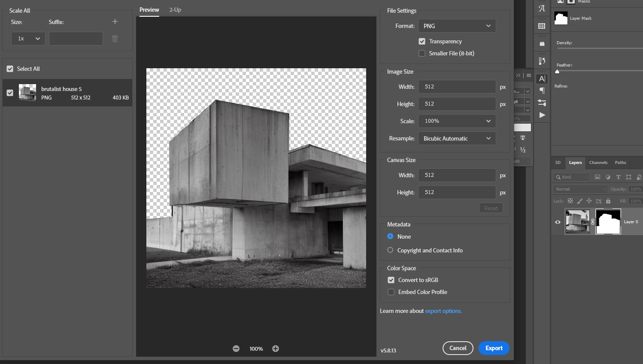Click the trash icon to delete scale

tap(115, 39)
